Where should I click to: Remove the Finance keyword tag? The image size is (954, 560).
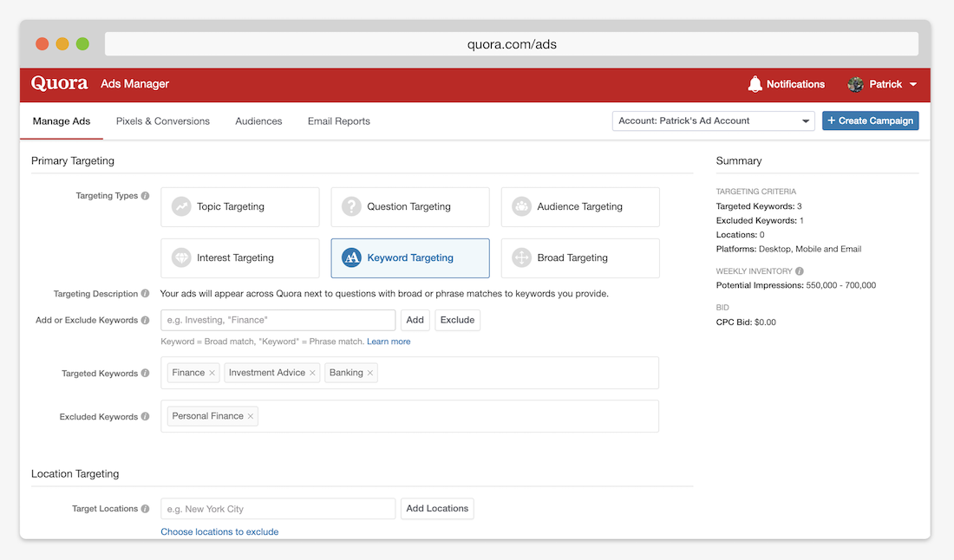212,373
